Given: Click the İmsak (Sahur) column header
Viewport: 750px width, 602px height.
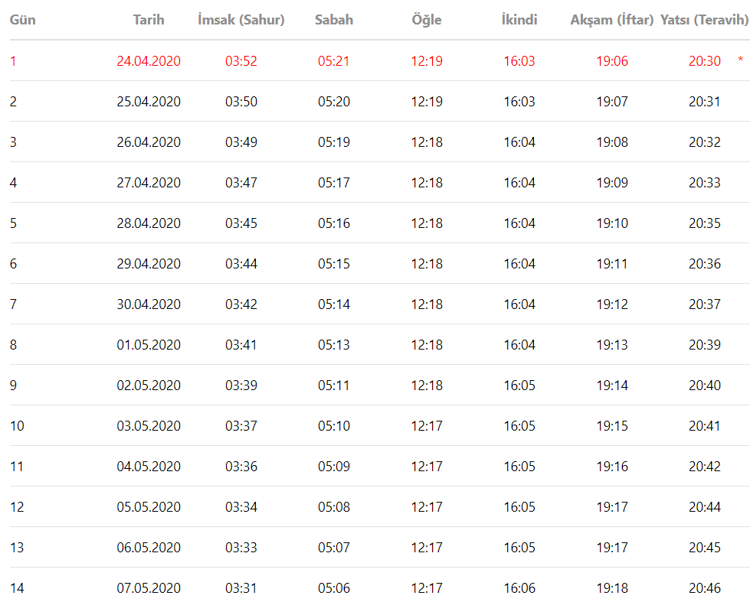Looking at the screenshot, I should tap(241, 20).
